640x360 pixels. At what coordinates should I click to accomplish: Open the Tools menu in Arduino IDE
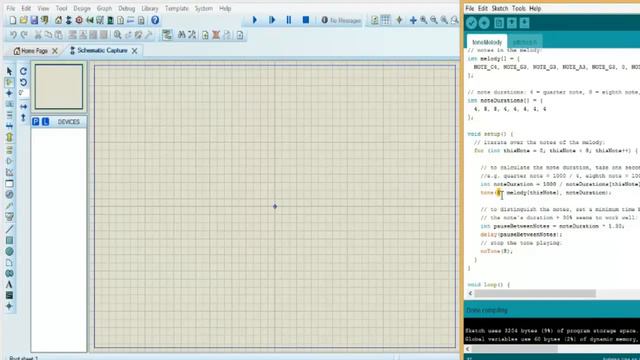click(518, 8)
